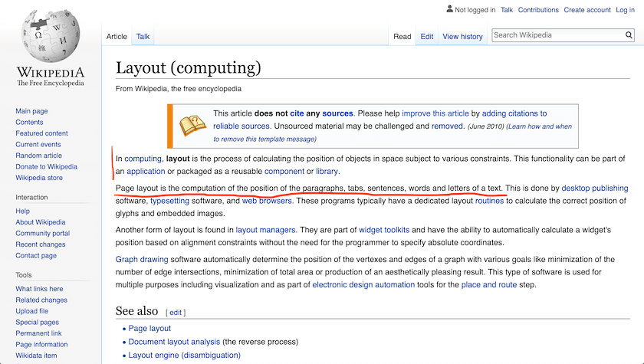Open the View history tab
644x364 pixels.
click(462, 36)
